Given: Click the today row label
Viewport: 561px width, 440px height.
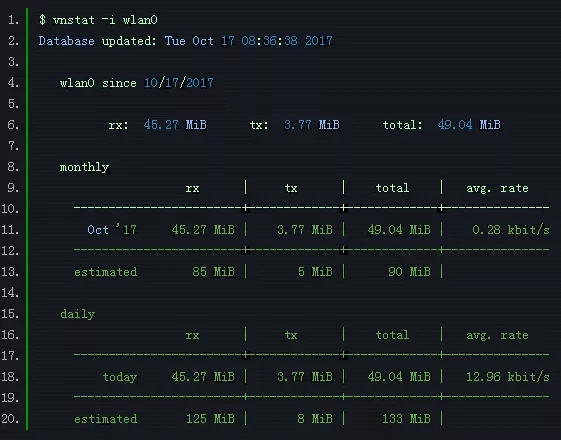Looking at the screenshot, I should (119, 377).
